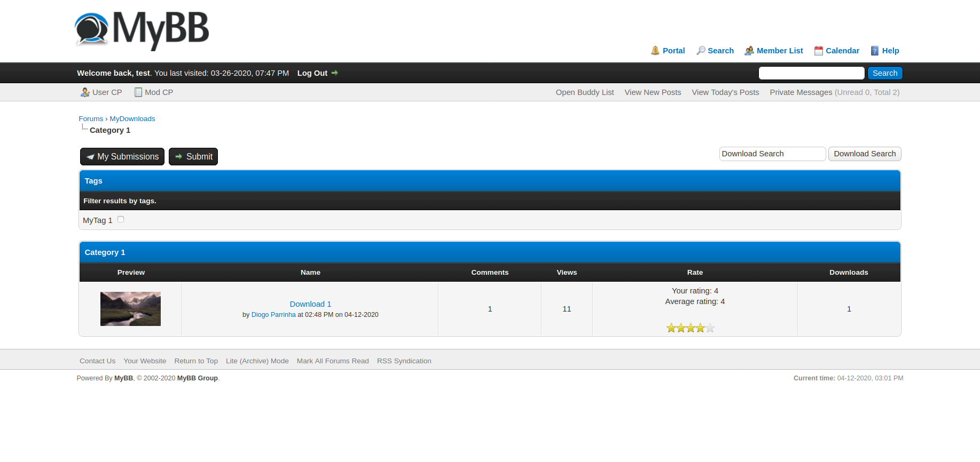
Task: Click the Download 1 preview thumbnail
Action: pos(130,309)
